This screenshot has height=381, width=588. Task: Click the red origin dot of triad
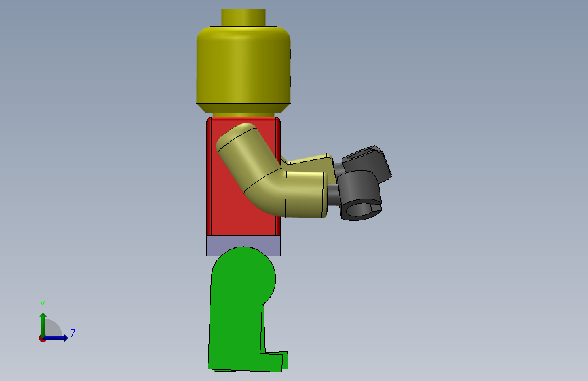pyautogui.click(x=42, y=338)
